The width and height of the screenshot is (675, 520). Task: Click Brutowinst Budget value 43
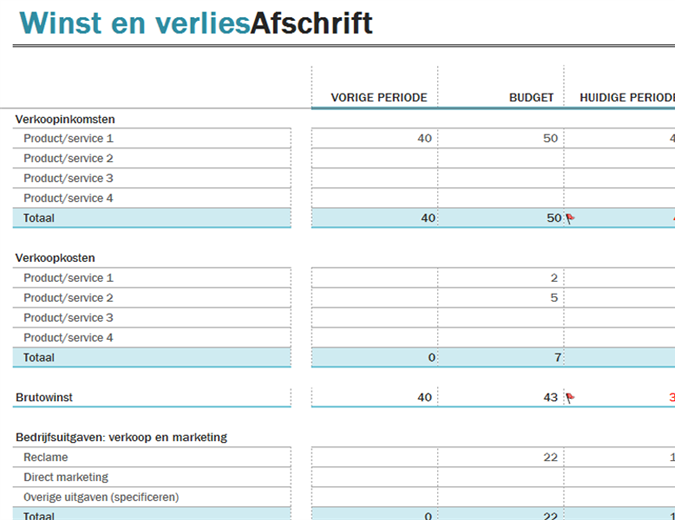[x=551, y=397]
